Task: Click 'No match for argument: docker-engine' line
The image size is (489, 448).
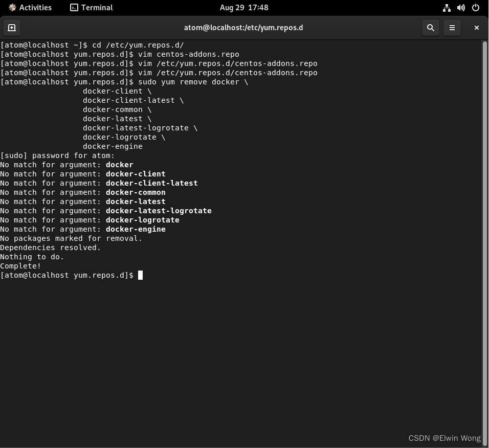Action: pos(83,229)
